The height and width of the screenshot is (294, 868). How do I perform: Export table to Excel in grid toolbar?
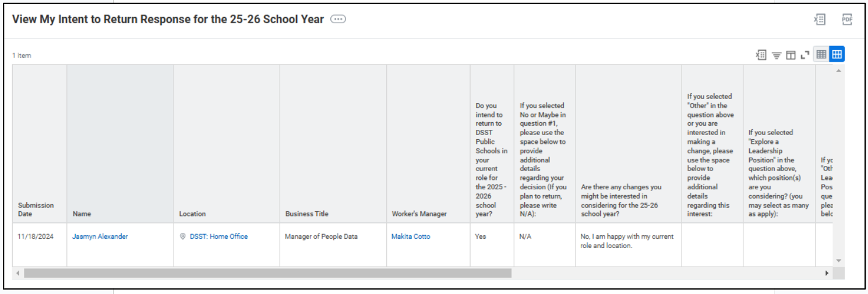point(761,55)
